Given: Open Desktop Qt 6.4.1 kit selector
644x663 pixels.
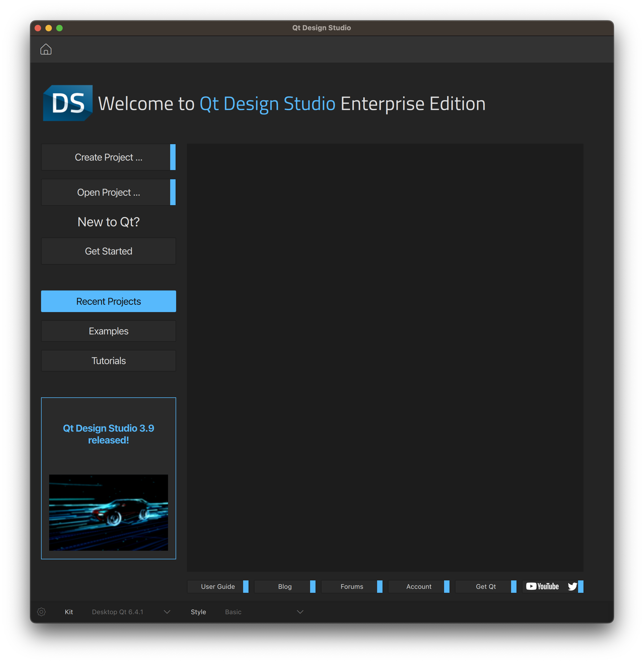Looking at the screenshot, I should 118,612.
